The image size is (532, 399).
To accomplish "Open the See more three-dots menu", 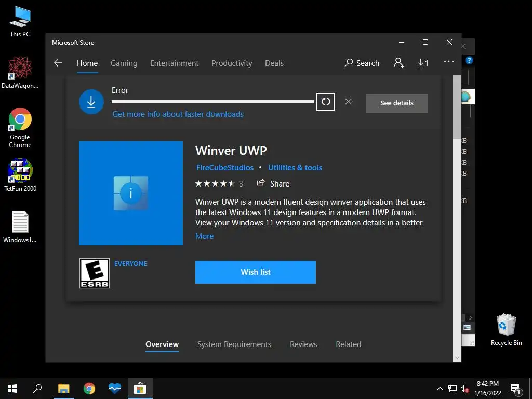I will (x=448, y=61).
